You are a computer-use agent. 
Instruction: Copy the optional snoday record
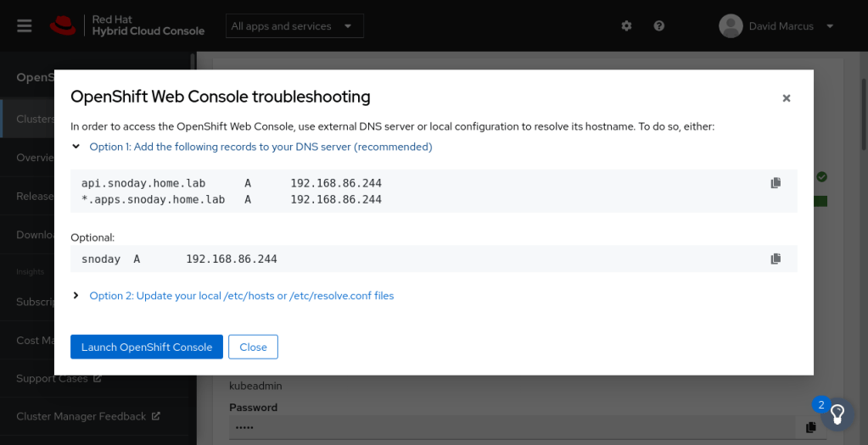click(776, 259)
